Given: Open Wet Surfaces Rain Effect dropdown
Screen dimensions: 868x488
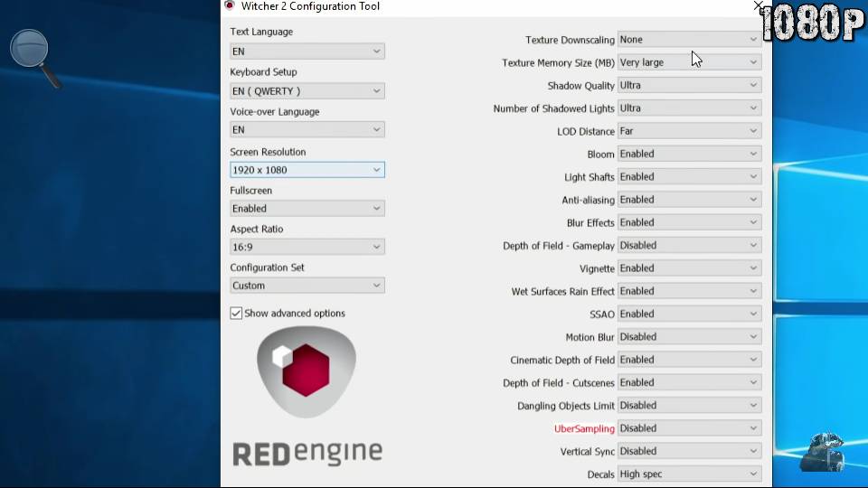Looking at the screenshot, I should [x=689, y=291].
